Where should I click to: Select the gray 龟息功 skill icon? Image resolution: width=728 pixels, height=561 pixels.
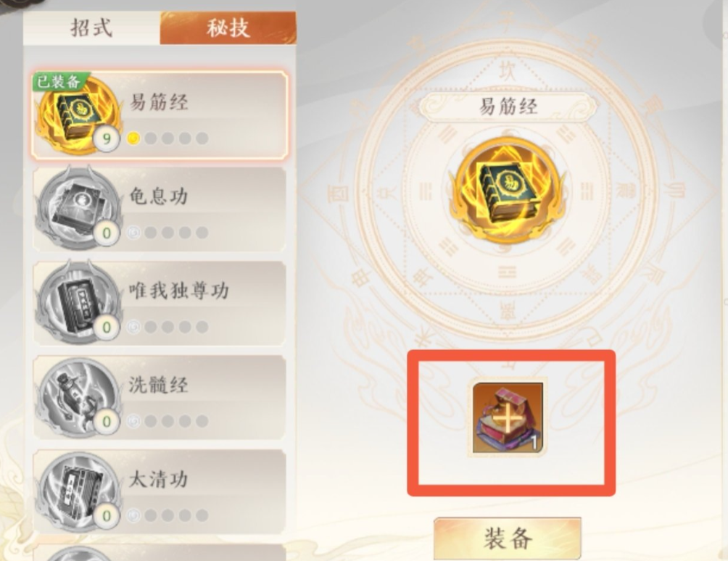click(x=78, y=208)
